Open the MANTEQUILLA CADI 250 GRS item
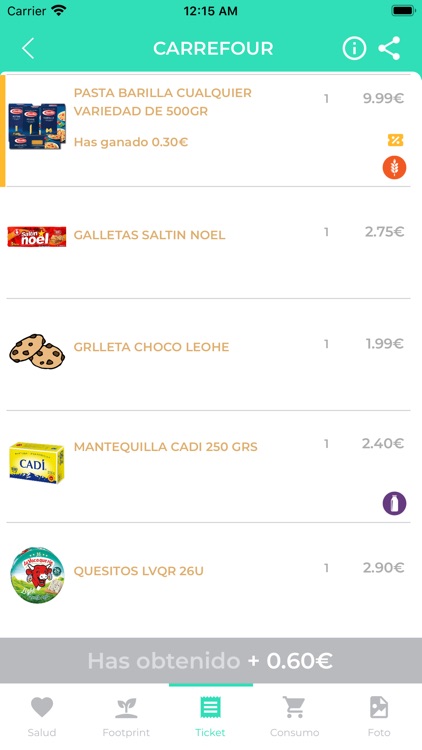Viewport: 422px width, 750px height. (x=208, y=466)
